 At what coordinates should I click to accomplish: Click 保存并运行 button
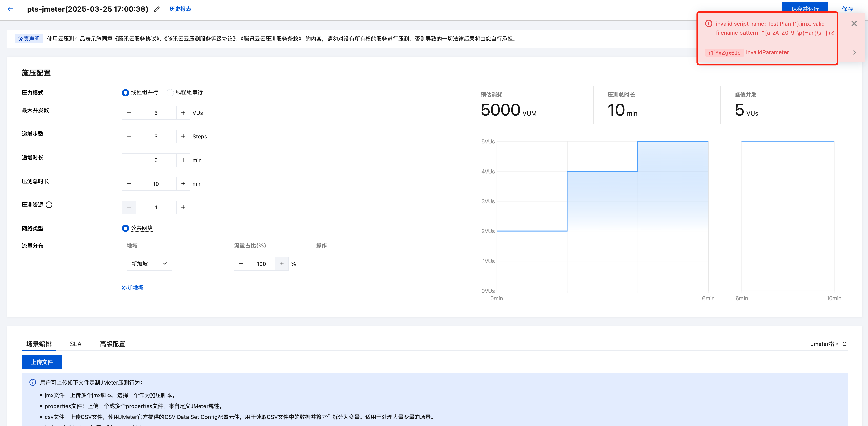[x=805, y=7]
